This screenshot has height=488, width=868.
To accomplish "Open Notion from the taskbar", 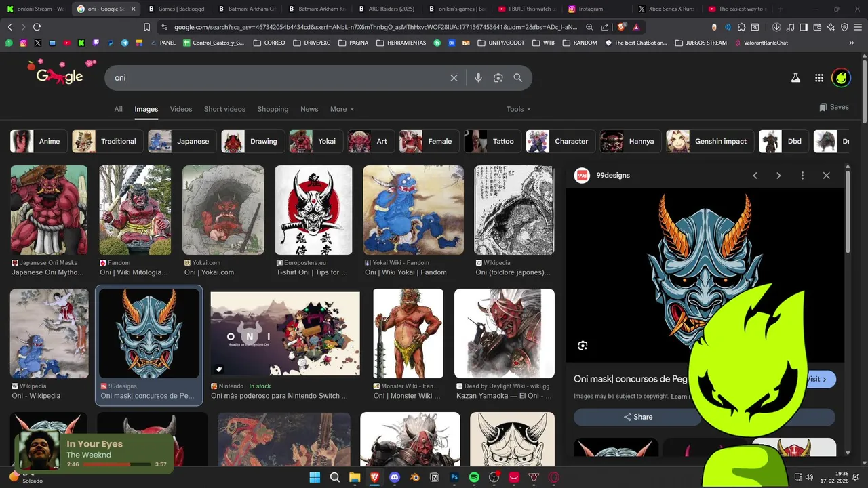I will [435, 477].
